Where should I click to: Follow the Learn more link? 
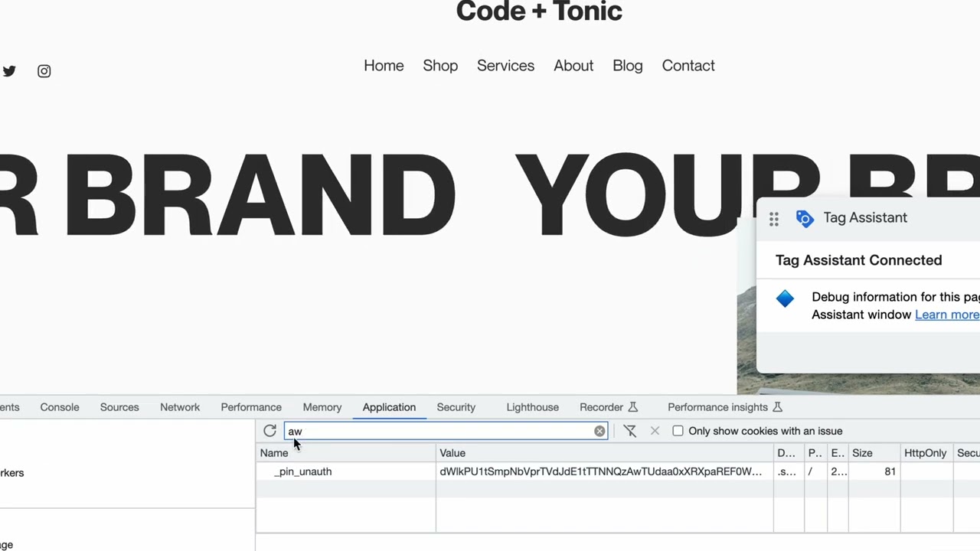point(947,315)
